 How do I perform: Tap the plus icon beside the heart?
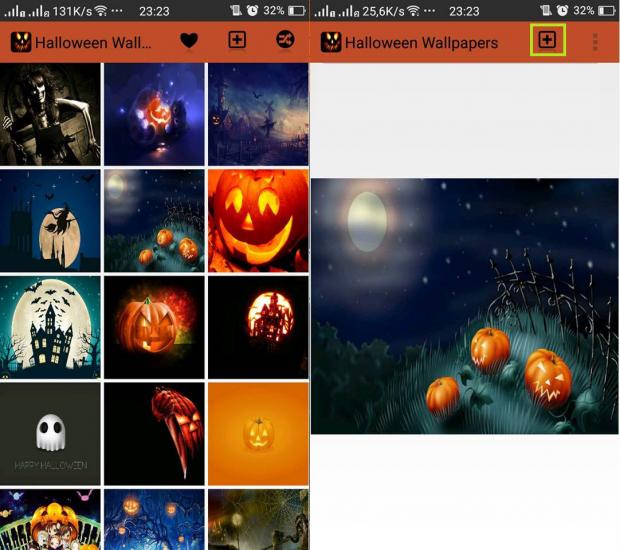(x=237, y=41)
